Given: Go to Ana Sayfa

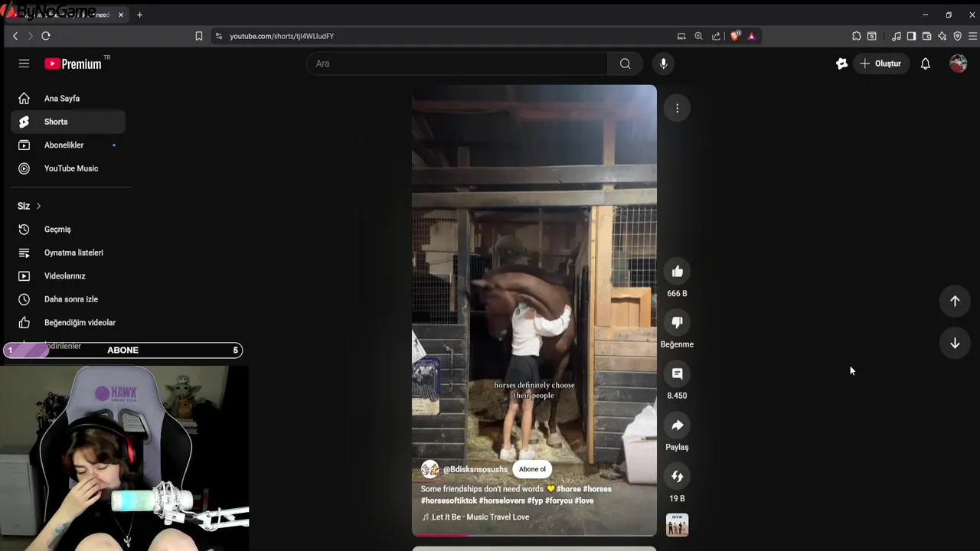Looking at the screenshot, I should (68, 99).
